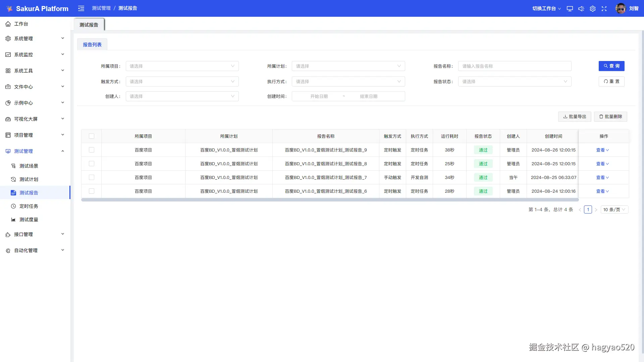This screenshot has height=362, width=644.
Task: Click the 测试度量 chart icon in sidebar
Action: 13,220
